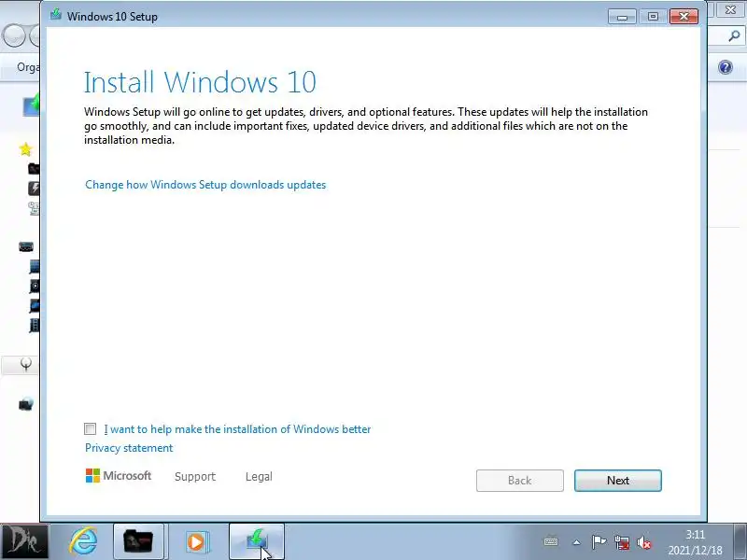Image resolution: width=747 pixels, height=560 pixels.
Task: Click the Network icon in Explorer sidebar
Action: 26,404
